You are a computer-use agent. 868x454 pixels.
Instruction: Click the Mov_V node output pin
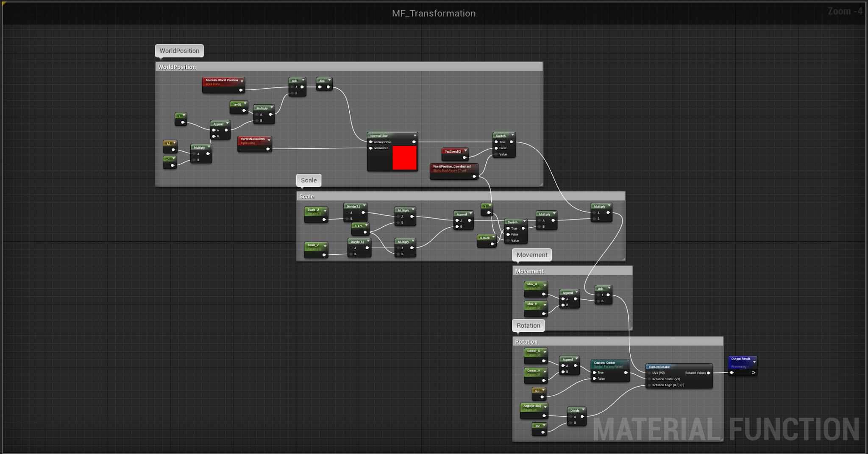(x=544, y=314)
